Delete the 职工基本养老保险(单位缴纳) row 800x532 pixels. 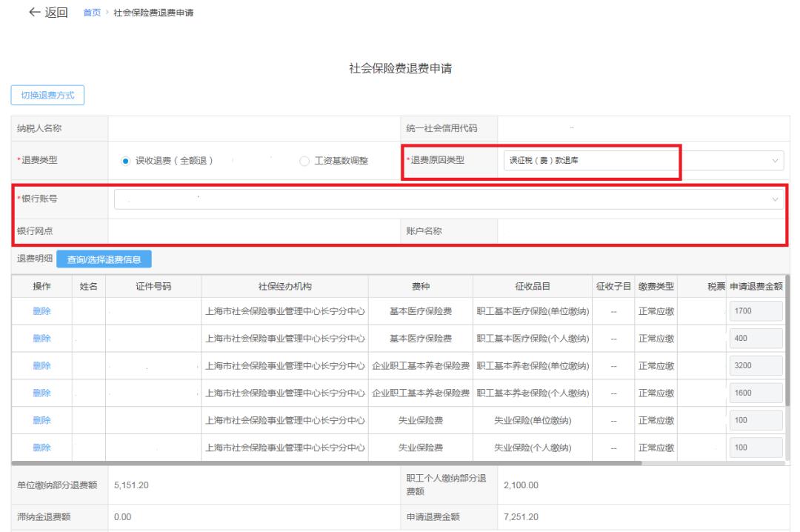(42, 366)
